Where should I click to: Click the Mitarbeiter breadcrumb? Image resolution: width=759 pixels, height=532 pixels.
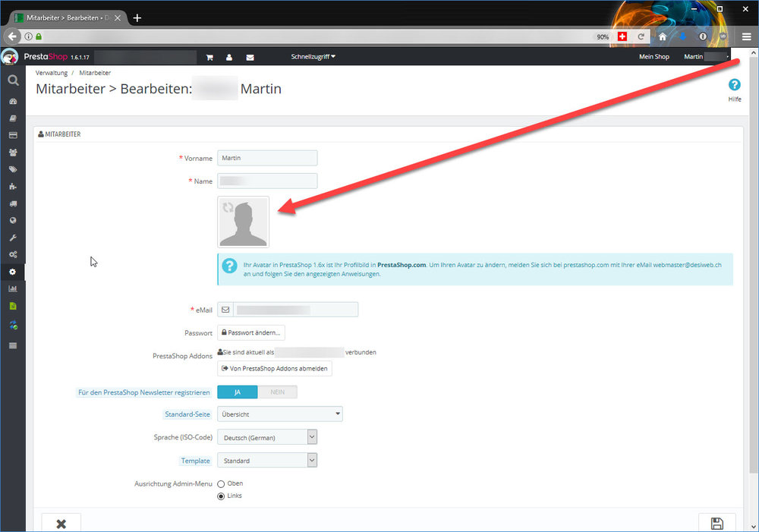95,73
